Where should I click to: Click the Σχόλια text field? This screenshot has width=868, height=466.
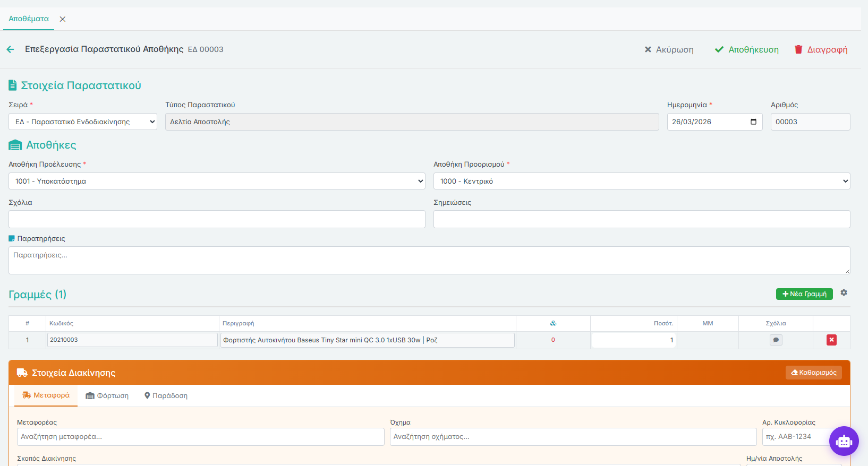click(217, 219)
